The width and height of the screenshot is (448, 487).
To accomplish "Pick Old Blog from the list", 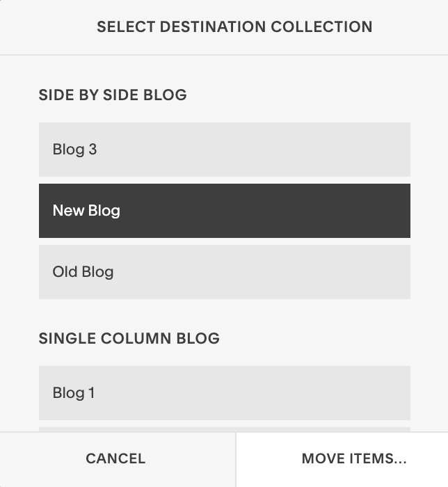I will pyautogui.click(x=225, y=272).
